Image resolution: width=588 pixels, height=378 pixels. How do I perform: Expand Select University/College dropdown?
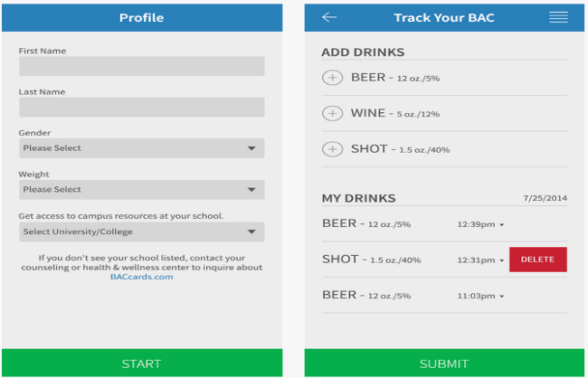click(251, 232)
